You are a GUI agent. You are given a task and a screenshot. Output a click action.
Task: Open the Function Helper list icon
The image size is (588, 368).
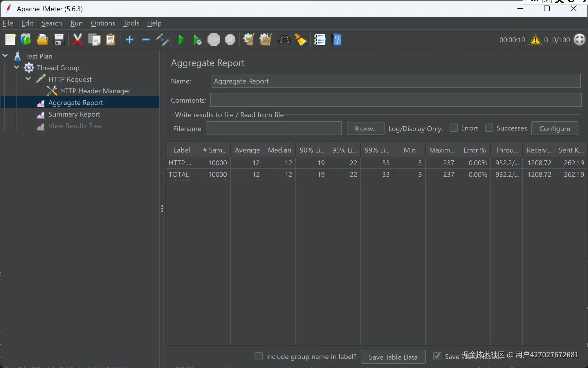pyautogui.click(x=320, y=40)
